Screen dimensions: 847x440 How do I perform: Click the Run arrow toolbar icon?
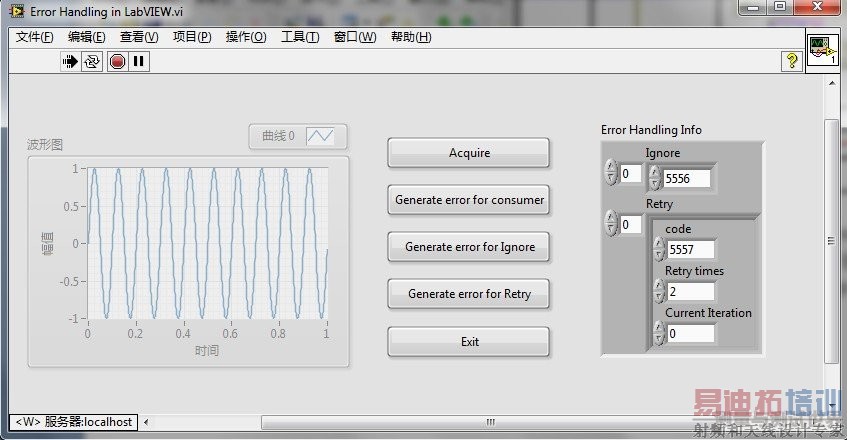(70, 62)
